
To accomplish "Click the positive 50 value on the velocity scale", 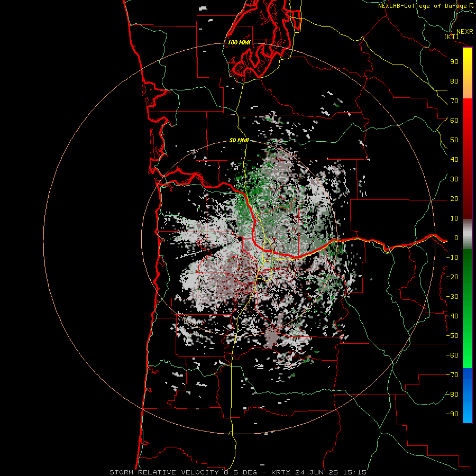I will tap(454, 140).
